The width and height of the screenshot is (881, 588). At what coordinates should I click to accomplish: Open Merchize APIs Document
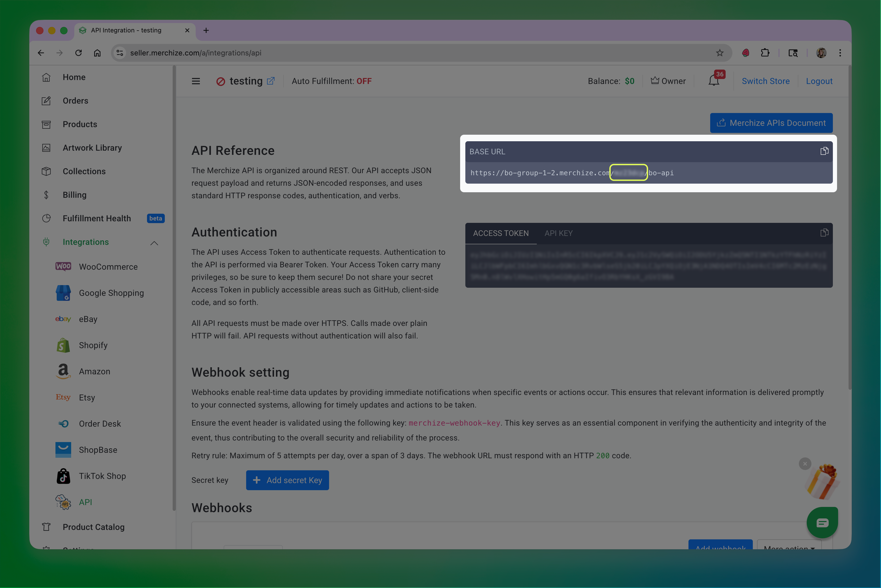771,123
